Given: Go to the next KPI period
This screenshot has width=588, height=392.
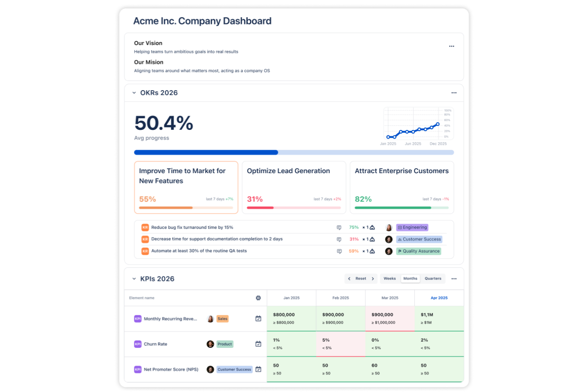Looking at the screenshot, I should click(x=373, y=279).
